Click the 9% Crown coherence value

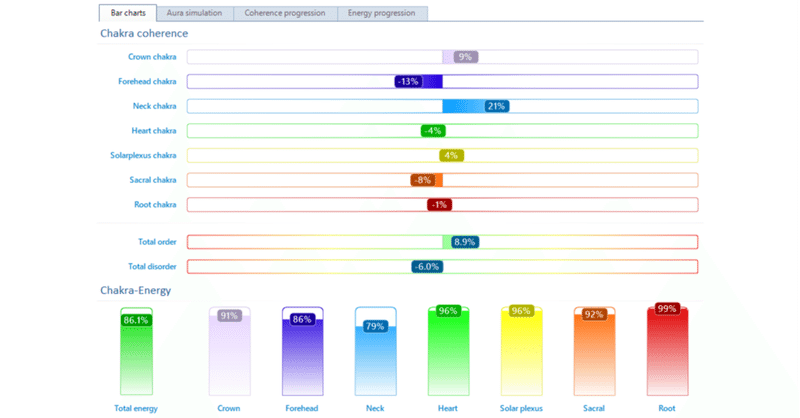465,57
